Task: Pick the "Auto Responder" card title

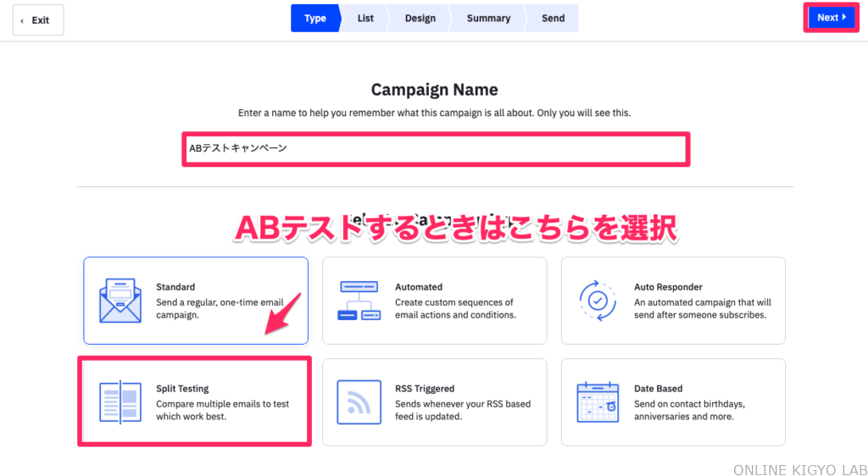Action: pos(668,287)
